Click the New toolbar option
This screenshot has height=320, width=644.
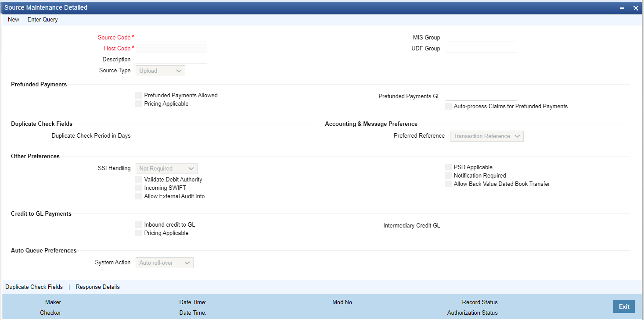(x=14, y=20)
